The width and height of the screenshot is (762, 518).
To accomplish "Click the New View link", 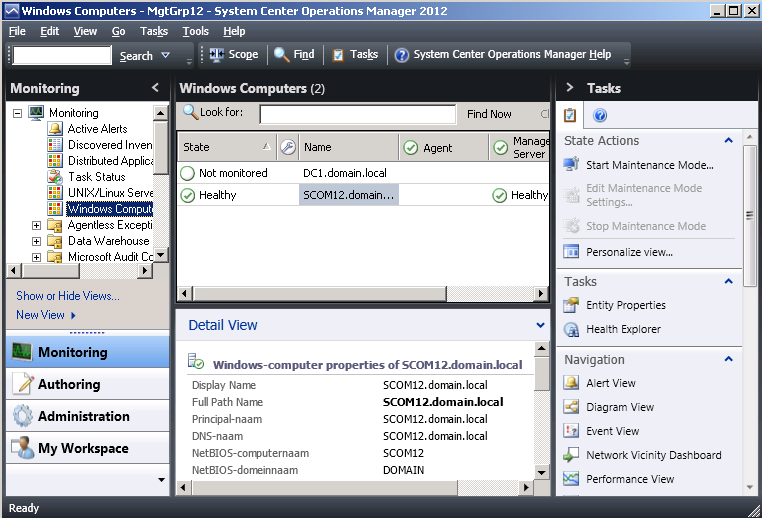I will coord(46,315).
